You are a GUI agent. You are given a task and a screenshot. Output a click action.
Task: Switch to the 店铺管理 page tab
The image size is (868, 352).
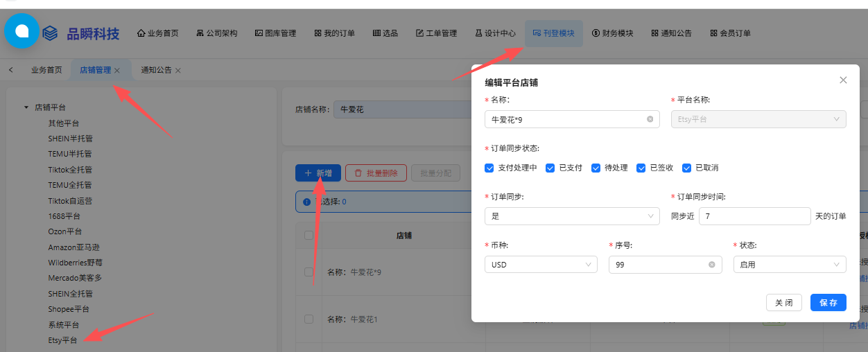pos(95,70)
